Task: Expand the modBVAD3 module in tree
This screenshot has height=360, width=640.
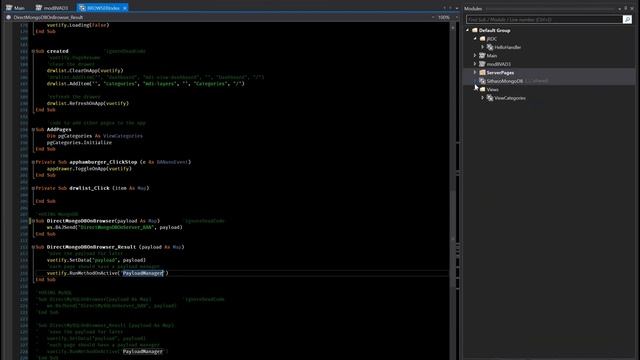Action: pyautogui.click(x=475, y=64)
